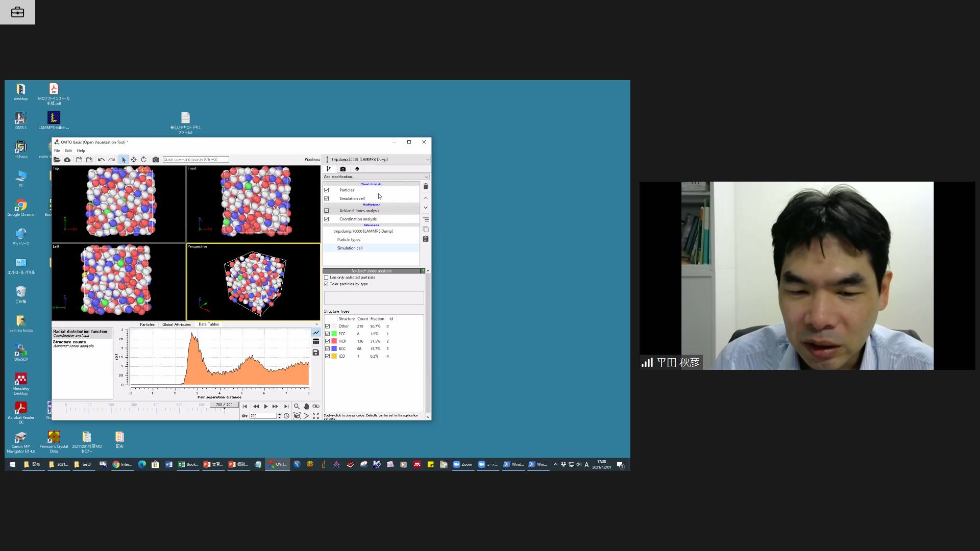Activate the Move tool in toolbar
The width and height of the screenshot is (980, 551).
point(134,160)
